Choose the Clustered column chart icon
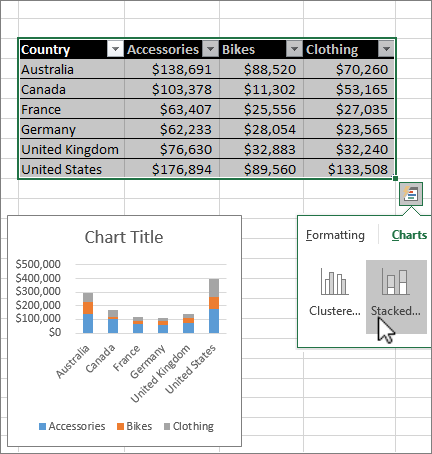Viewport: 432px width, 454px height. pos(335,282)
